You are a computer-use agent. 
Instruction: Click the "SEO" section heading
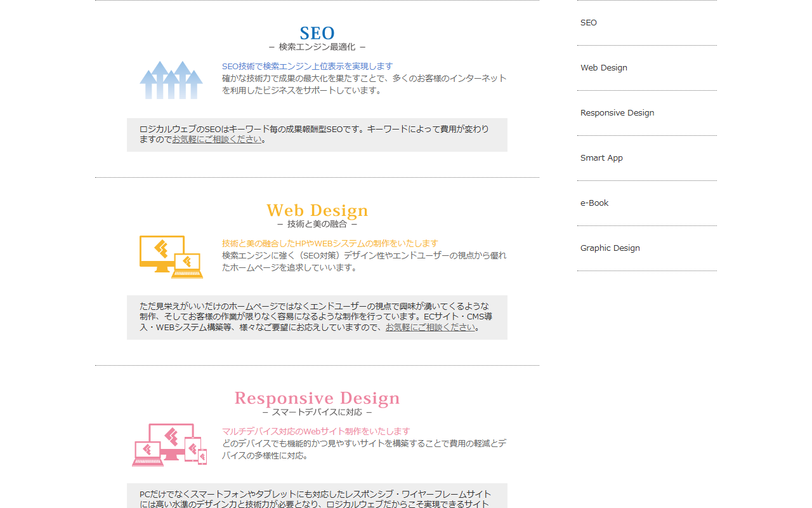coord(317,32)
